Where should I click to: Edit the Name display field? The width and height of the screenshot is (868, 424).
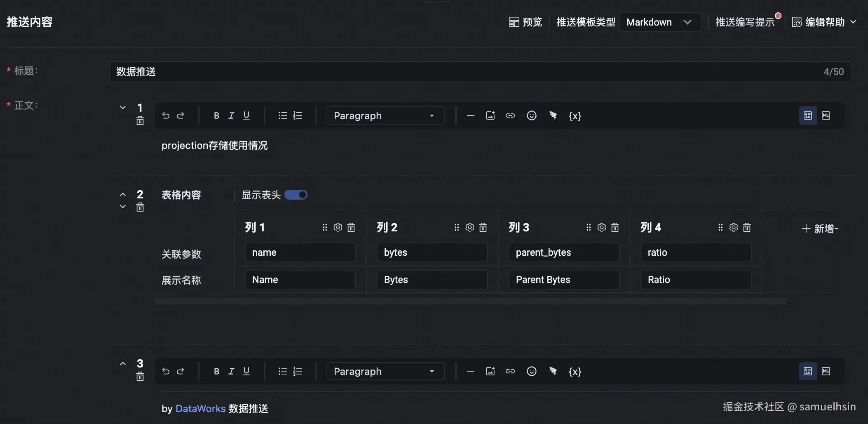pyautogui.click(x=300, y=280)
